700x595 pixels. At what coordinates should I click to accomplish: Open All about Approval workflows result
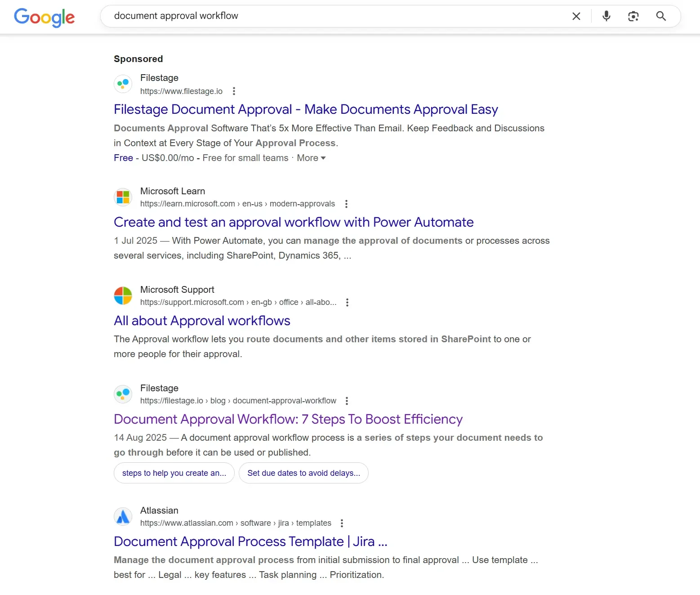point(202,321)
